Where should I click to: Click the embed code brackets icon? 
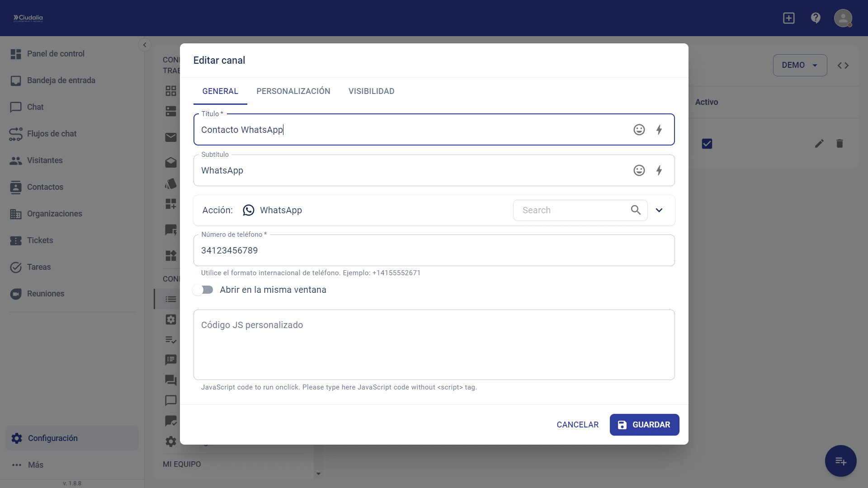(x=843, y=66)
